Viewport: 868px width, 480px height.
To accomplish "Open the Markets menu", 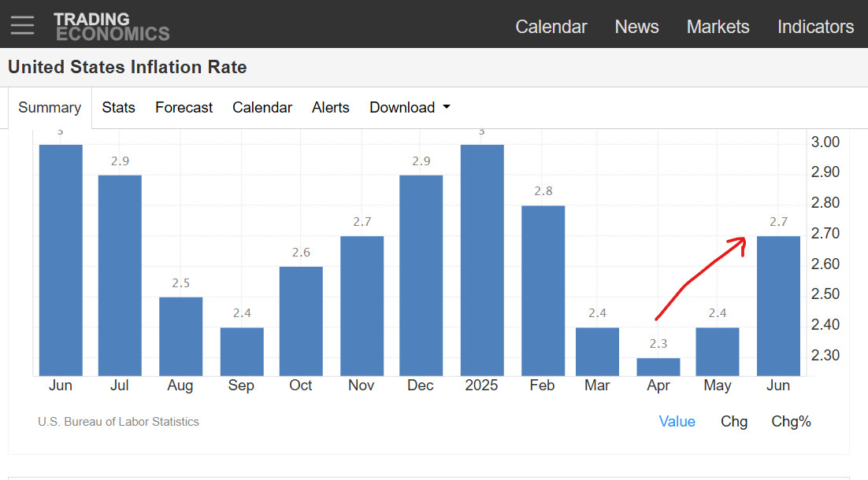I will pyautogui.click(x=718, y=27).
